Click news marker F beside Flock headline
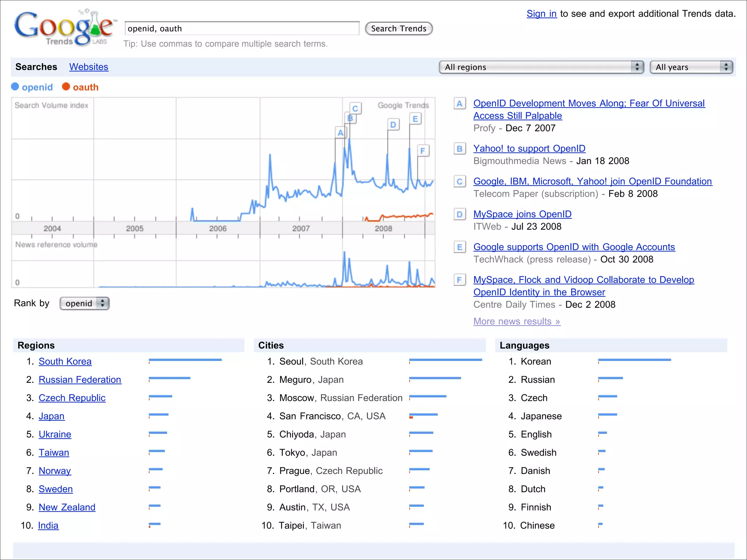747x560 pixels. (460, 280)
